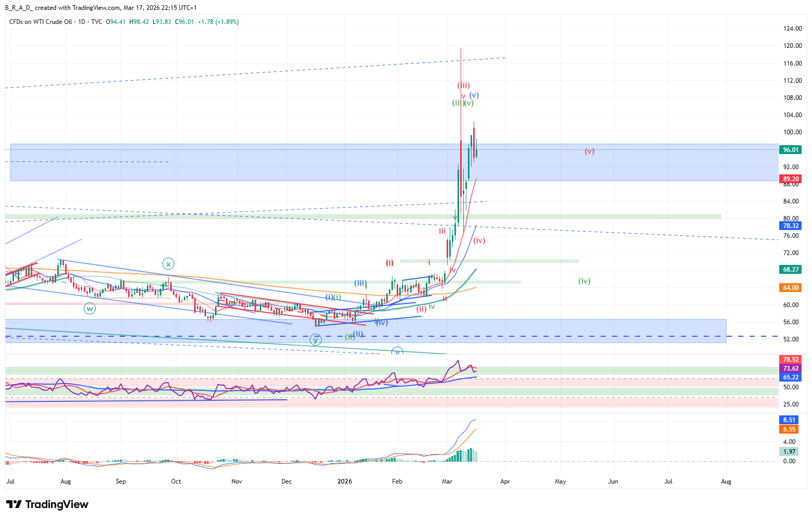
Task: Click the red (iii) wave label near the peak
Action: click(463, 85)
